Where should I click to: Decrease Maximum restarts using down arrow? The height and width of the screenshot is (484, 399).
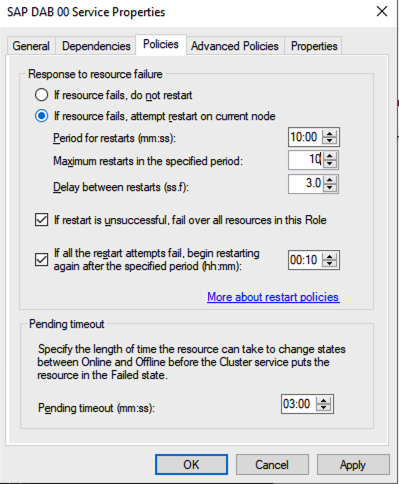(x=330, y=163)
